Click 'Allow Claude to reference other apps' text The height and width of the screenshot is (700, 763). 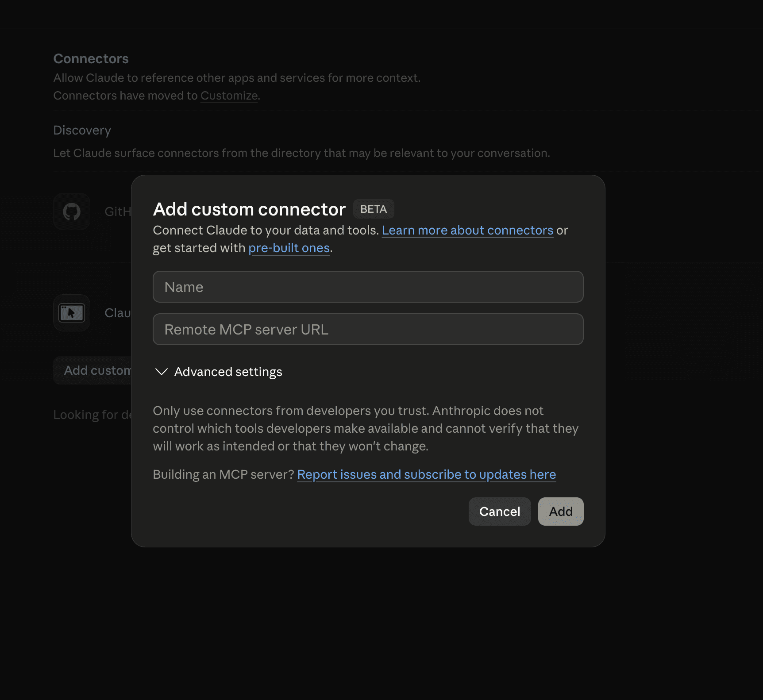pyautogui.click(x=237, y=78)
